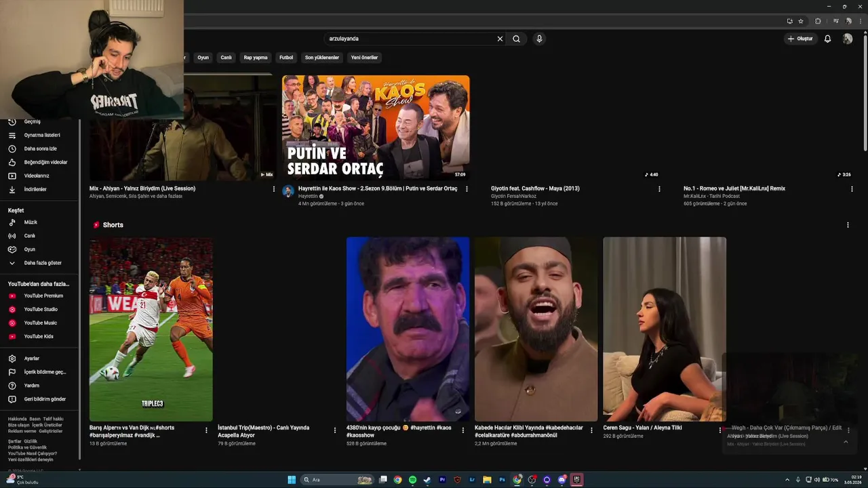
Task: Open the notifications bell
Action: [x=827, y=39]
